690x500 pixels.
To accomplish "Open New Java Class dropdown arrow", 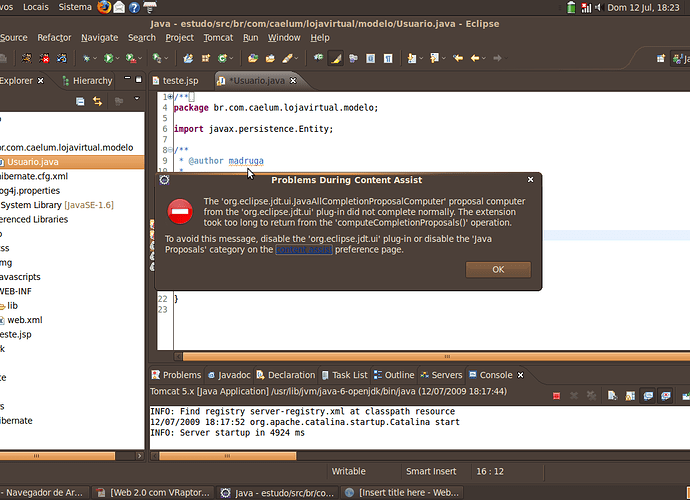I will tap(231, 59).
